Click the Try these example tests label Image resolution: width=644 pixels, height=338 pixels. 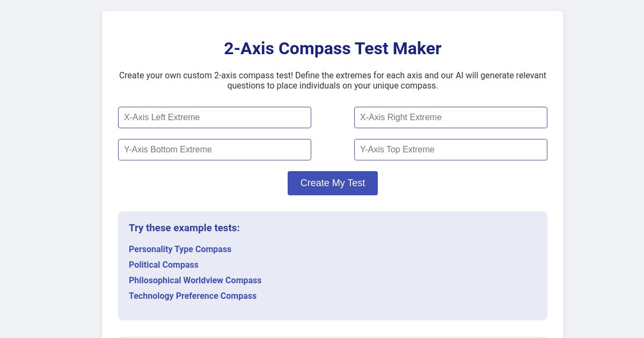tap(184, 228)
